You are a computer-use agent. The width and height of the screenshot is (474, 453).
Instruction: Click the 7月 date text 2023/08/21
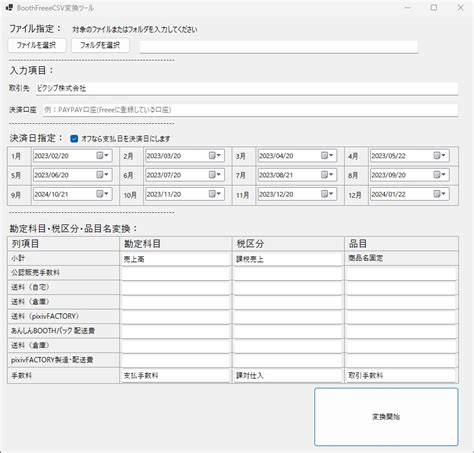pyautogui.click(x=276, y=175)
